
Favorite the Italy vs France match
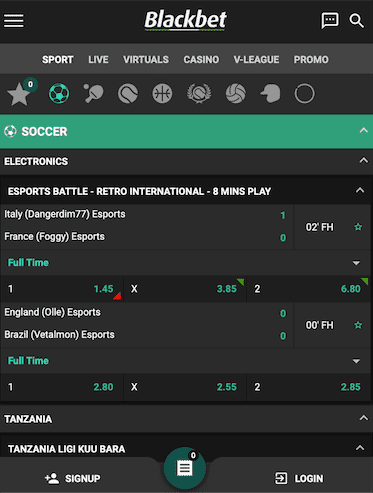[x=358, y=227]
